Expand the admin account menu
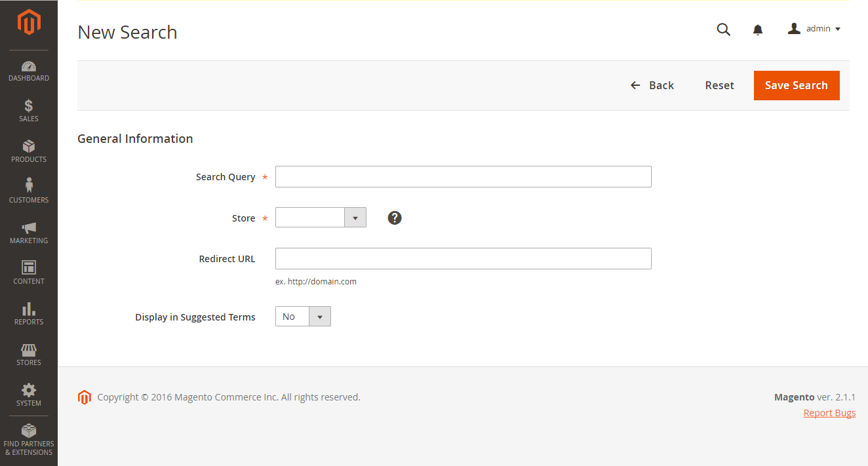 pyautogui.click(x=813, y=28)
